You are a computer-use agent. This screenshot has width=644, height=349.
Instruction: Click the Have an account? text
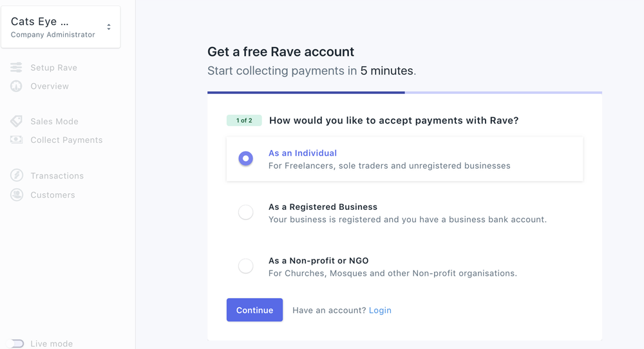pyautogui.click(x=329, y=310)
